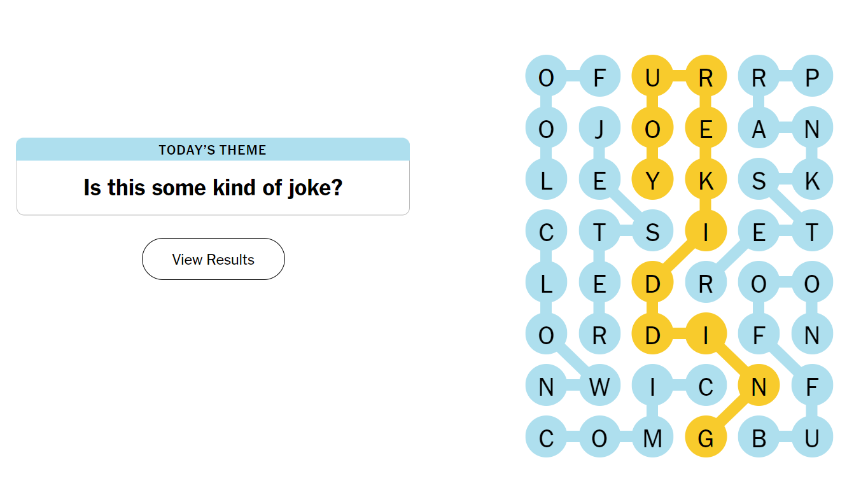The image size is (868, 488).
Task: Click the yellow highlighted letter R
Action: [x=706, y=78]
